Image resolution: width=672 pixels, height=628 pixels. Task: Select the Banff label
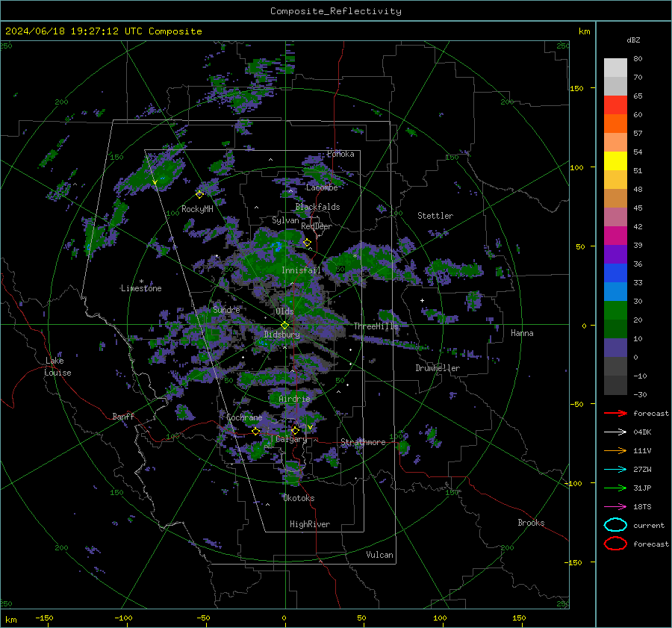click(x=123, y=416)
